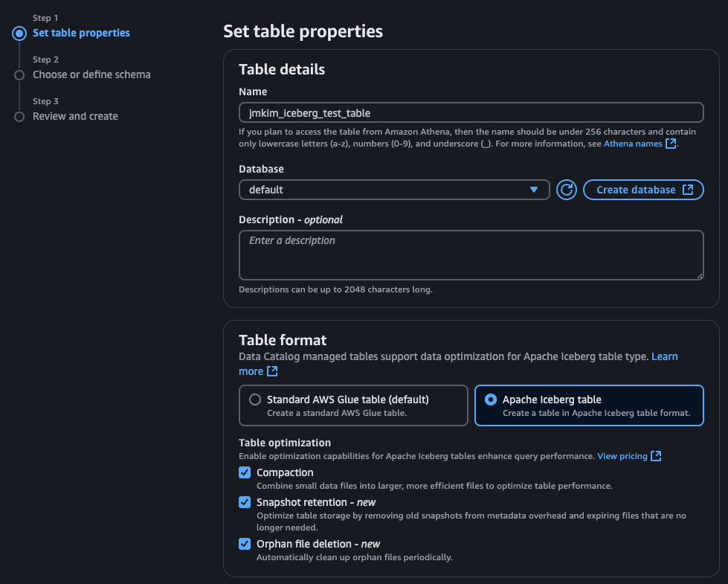The width and height of the screenshot is (728, 584).
Task: Select Apache Iceberg table radio option
Action: pyautogui.click(x=491, y=400)
